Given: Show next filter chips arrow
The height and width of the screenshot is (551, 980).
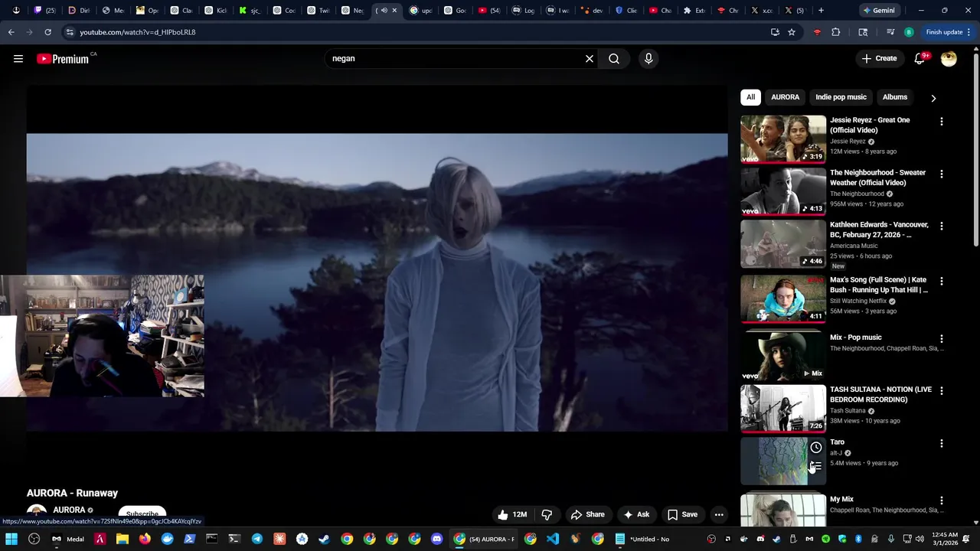Looking at the screenshot, I should (x=933, y=98).
